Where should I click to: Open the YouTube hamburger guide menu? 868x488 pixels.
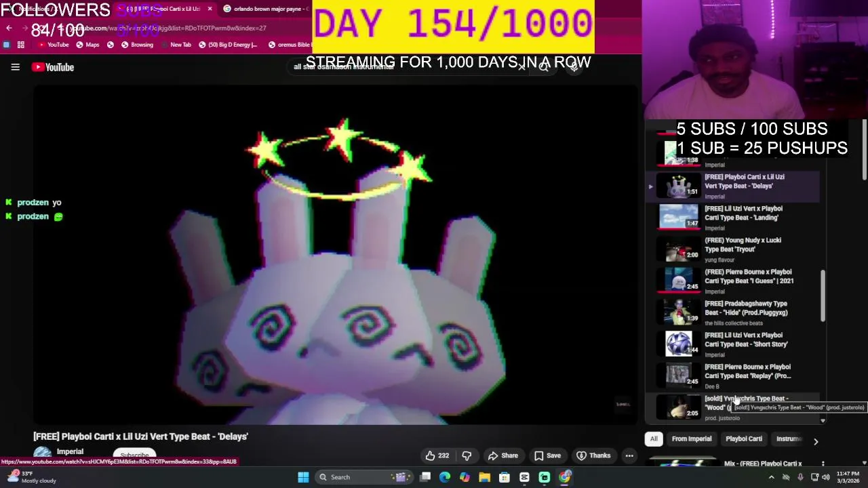point(15,67)
